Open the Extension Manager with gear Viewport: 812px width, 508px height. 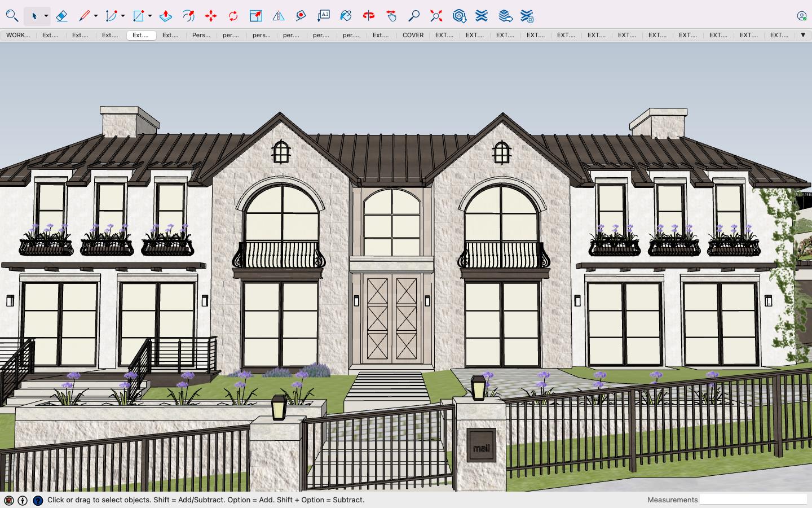click(527, 16)
